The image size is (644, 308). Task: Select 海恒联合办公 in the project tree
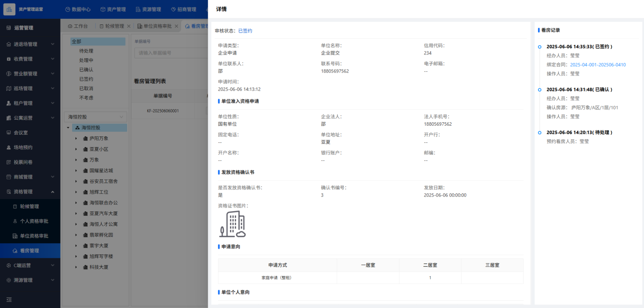[x=103, y=203]
